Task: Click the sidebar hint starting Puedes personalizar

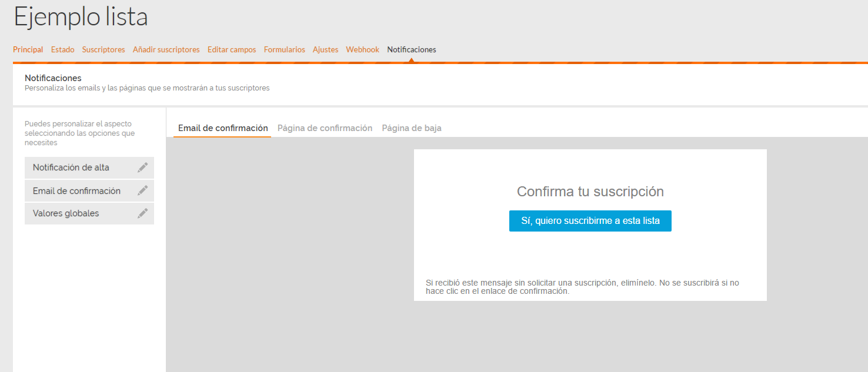Action: [x=79, y=133]
